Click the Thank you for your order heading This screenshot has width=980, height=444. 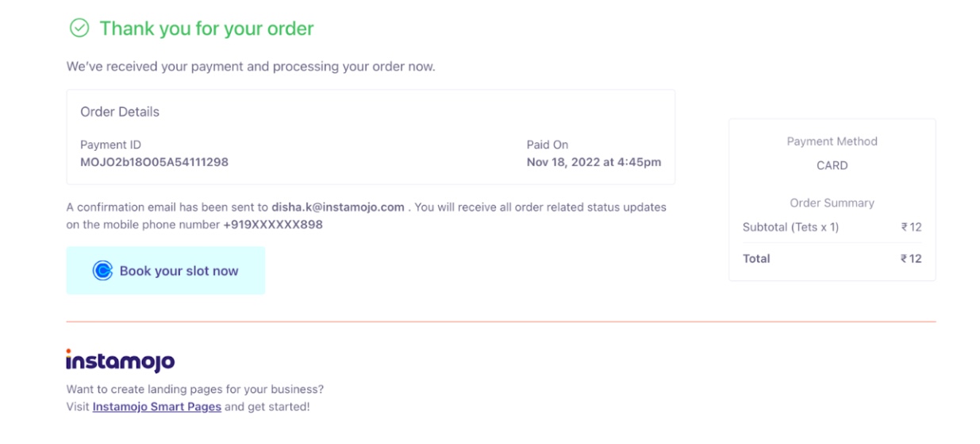pyautogui.click(x=206, y=29)
